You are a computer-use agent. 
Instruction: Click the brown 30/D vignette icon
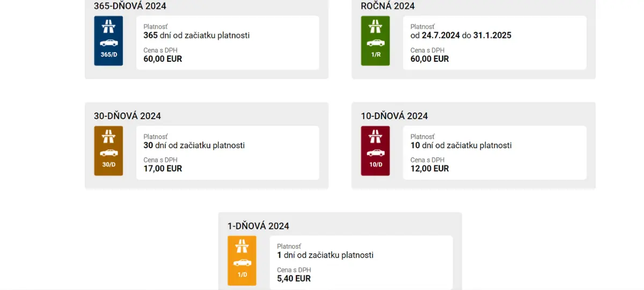[108, 151]
